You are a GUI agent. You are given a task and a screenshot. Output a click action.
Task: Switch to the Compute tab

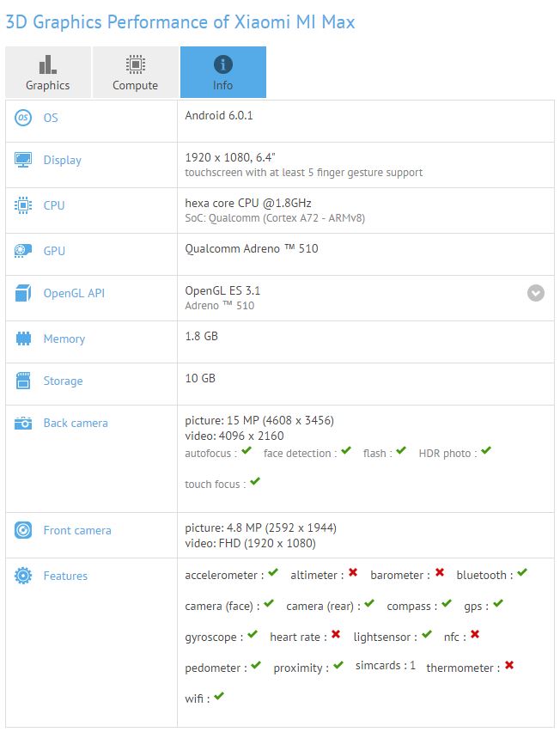(x=136, y=72)
